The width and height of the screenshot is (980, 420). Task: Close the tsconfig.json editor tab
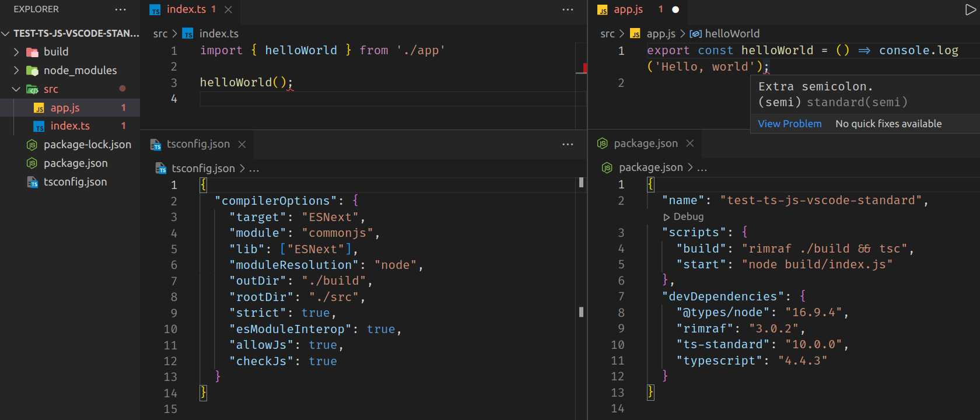[242, 144]
